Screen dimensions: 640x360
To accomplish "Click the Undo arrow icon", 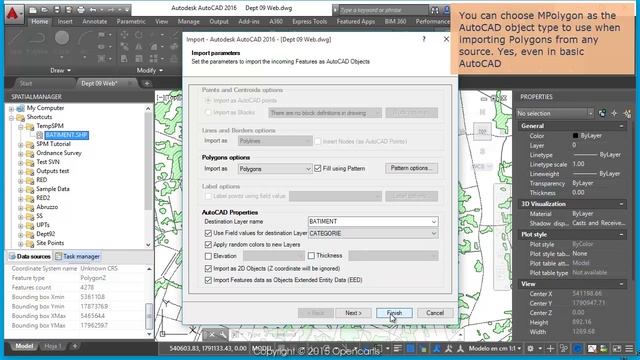I will [x=93, y=9].
